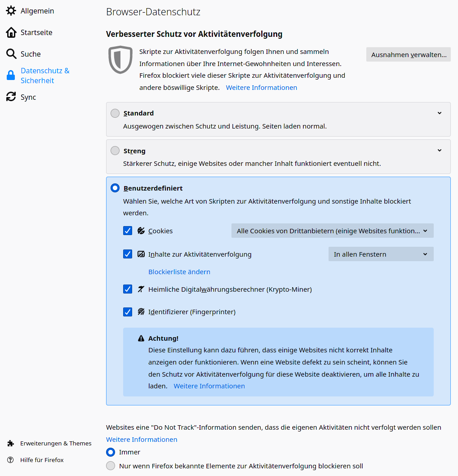458x476 pixels.
Task: Click the Allgemein gear icon
Action: (11, 11)
